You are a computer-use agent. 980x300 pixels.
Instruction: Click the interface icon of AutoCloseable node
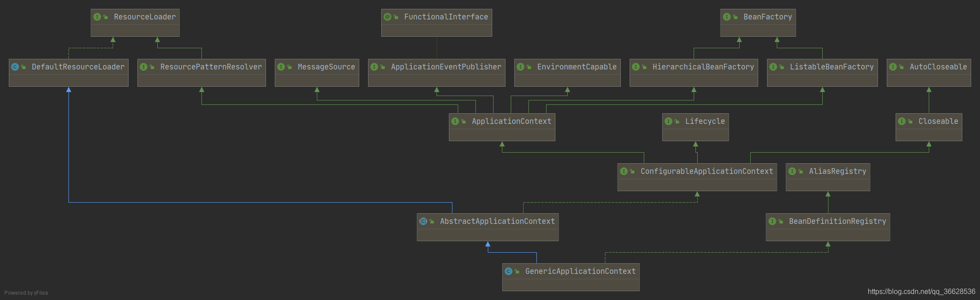893,67
